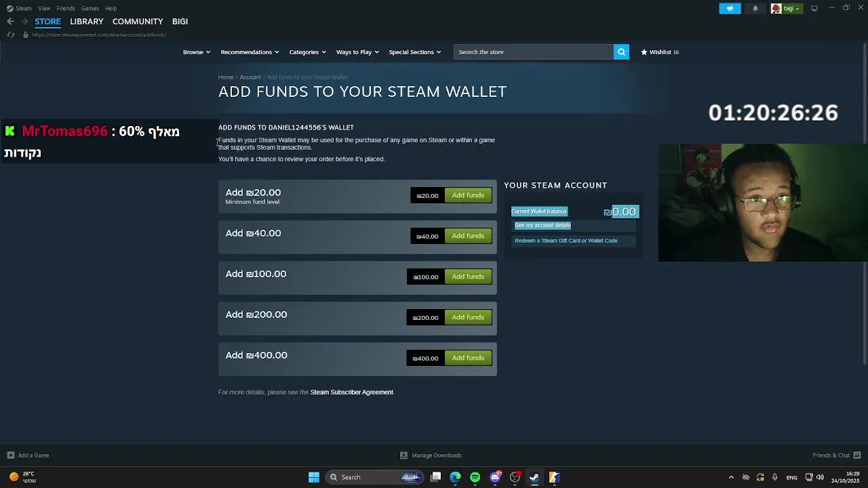Open the Friends menu
The width and height of the screenshot is (868, 488).
point(66,9)
